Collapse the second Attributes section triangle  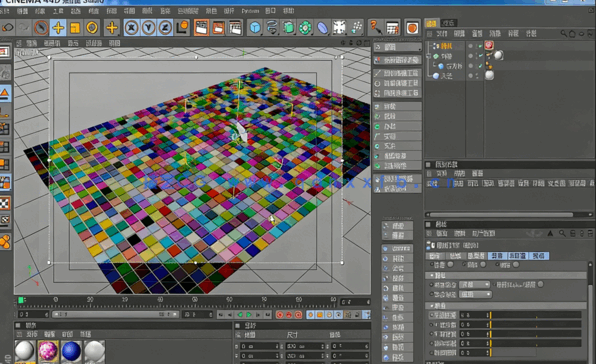pos(432,305)
